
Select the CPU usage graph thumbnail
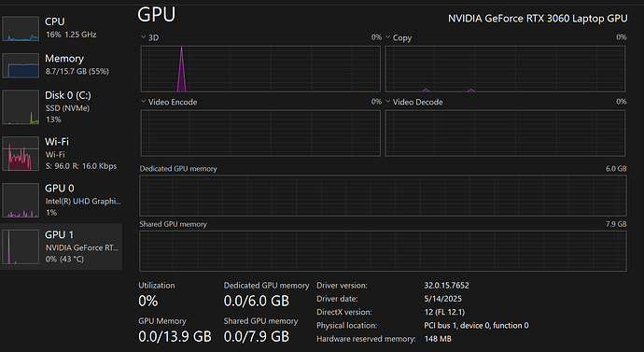click(21, 29)
